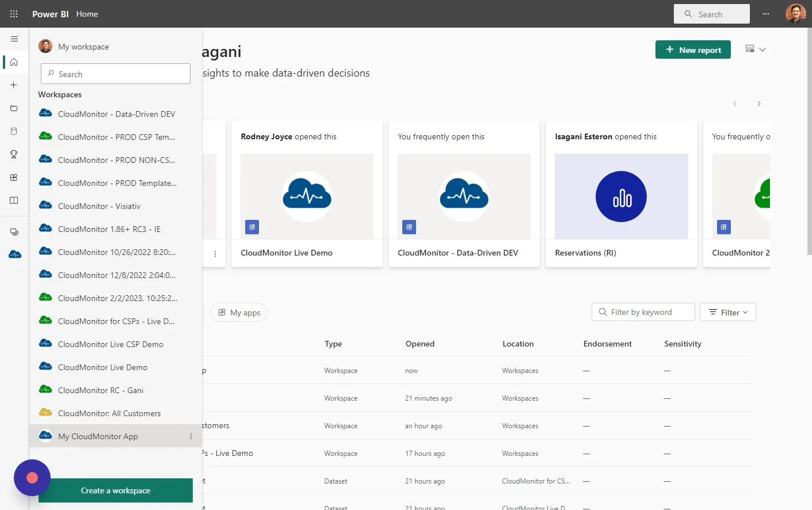Open CloudMonitor: All Customers workspace
Image resolution: width=812 pixels, height=510 pixels.
tap(116, 413)
